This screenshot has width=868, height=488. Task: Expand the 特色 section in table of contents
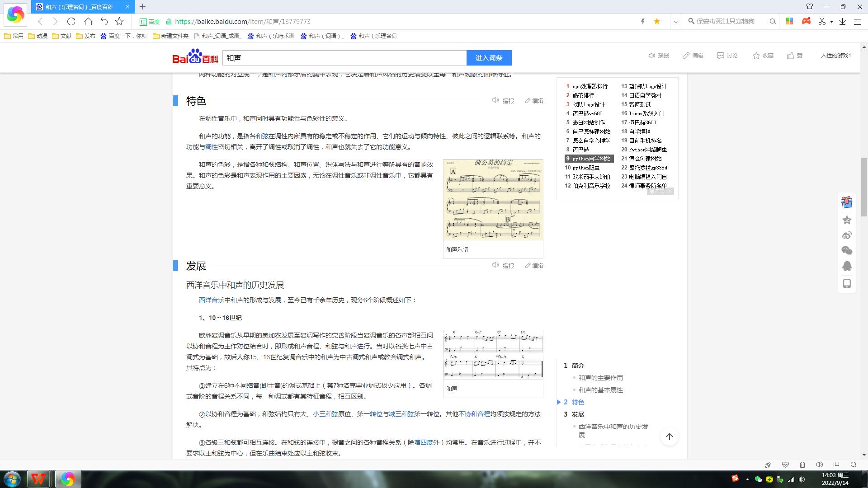(559, 402)
